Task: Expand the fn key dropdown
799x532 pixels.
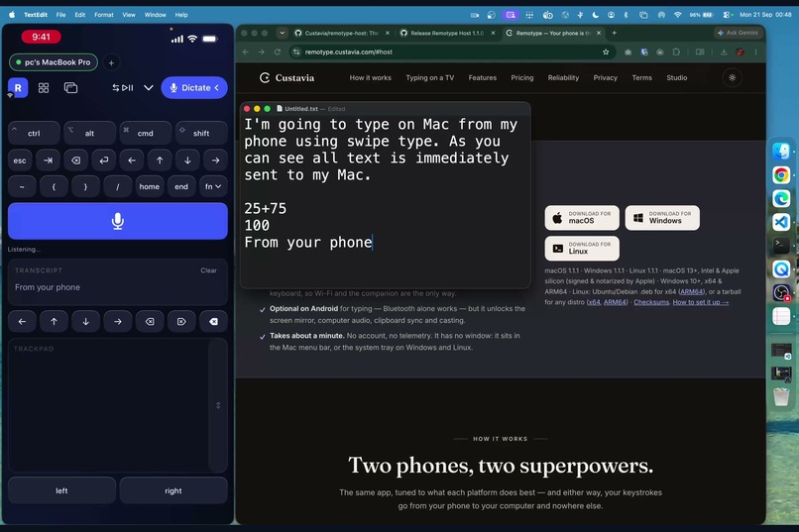Action: (x=213, y=186)
